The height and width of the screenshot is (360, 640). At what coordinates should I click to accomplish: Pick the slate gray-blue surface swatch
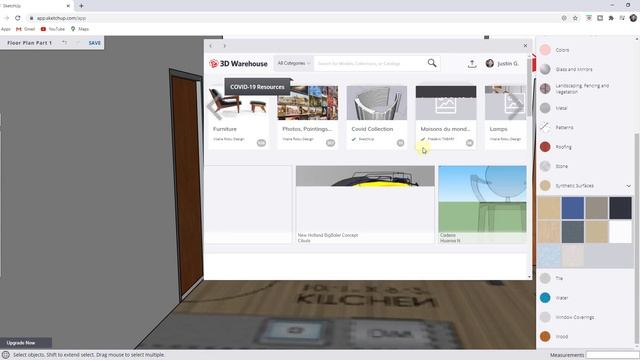[573, 232]
